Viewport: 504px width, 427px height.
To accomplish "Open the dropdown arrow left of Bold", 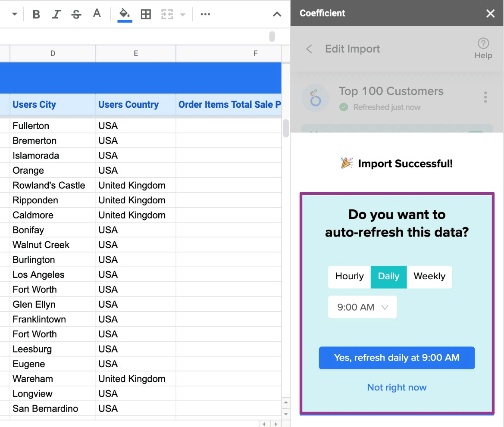I will [x=15, y=14].
